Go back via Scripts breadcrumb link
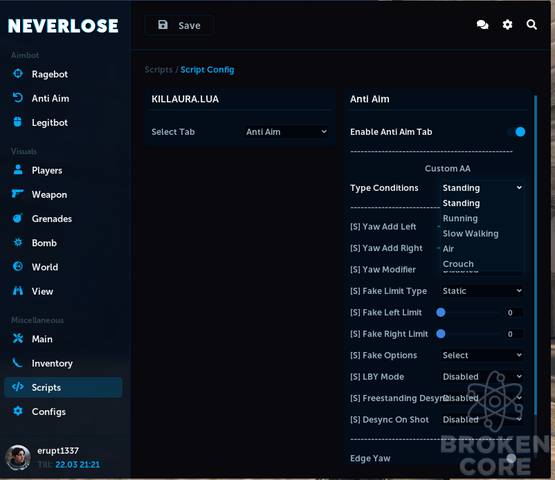 (x=159, y=70)
